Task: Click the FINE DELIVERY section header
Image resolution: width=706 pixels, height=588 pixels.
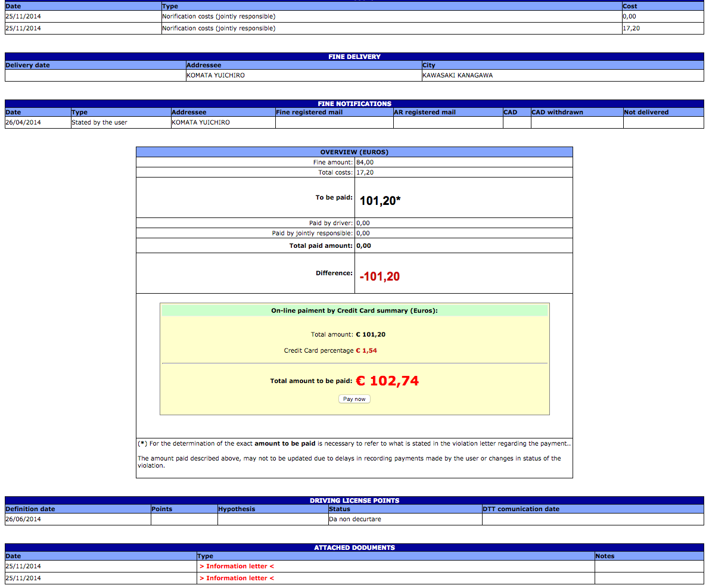Action: click(354, 57)
